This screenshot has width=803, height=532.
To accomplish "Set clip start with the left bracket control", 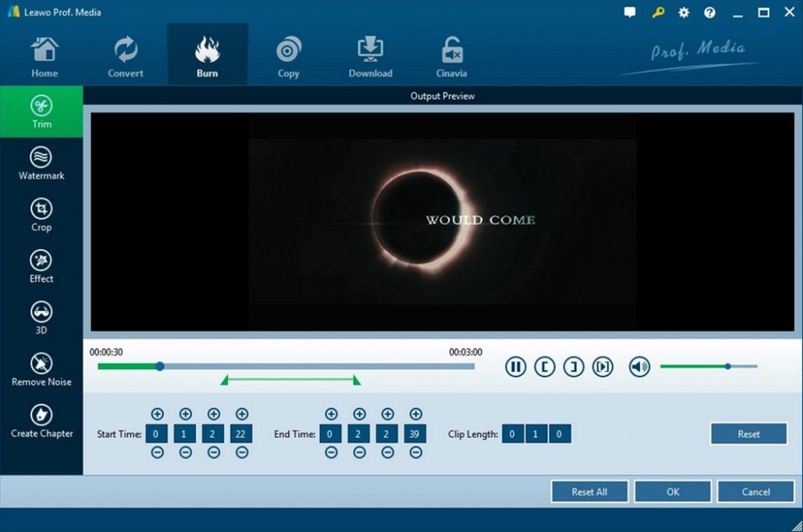I will [x=544, y=366].
